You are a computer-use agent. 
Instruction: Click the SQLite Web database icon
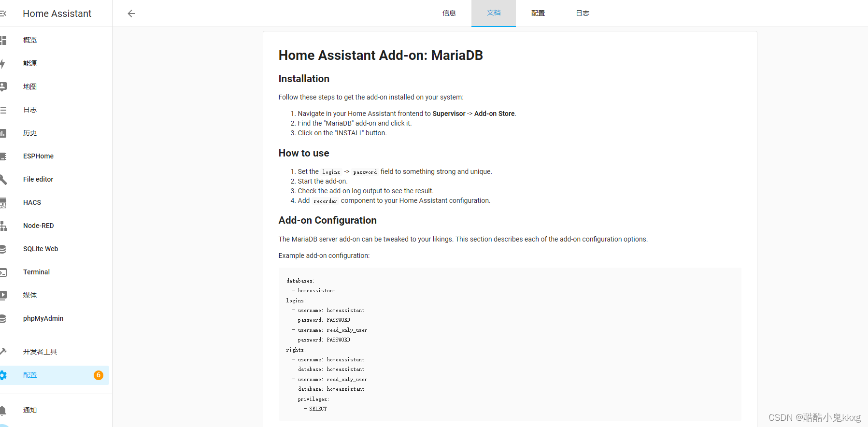(x=3, y=249)
